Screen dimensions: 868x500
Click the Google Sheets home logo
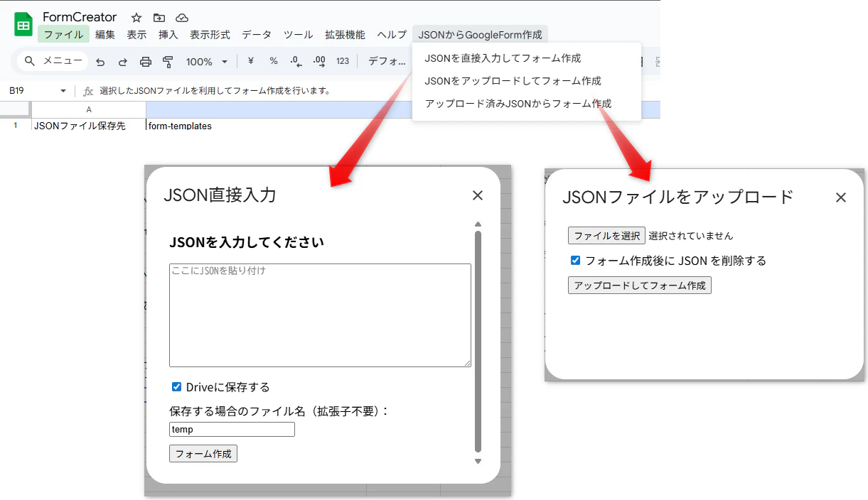(23, 24)
